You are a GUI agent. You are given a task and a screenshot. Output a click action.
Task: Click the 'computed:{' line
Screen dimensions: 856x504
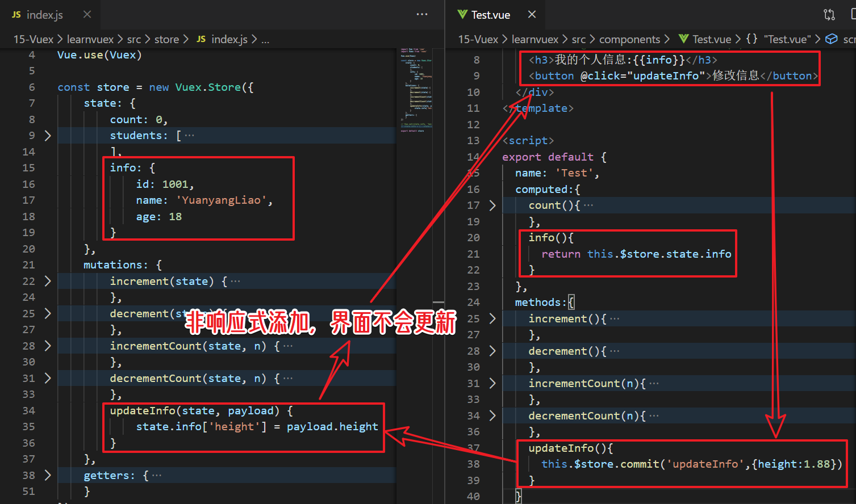pos(548,190)
